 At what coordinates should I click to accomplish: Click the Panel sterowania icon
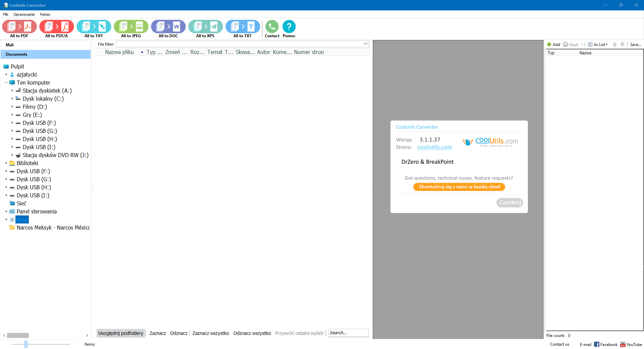coord(12,211)
